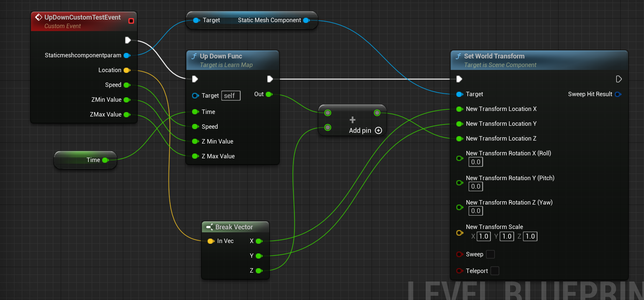Click the Set World Transform Target pin
The width and height of the screenshot is (644, 300).
tap(460, 94)
